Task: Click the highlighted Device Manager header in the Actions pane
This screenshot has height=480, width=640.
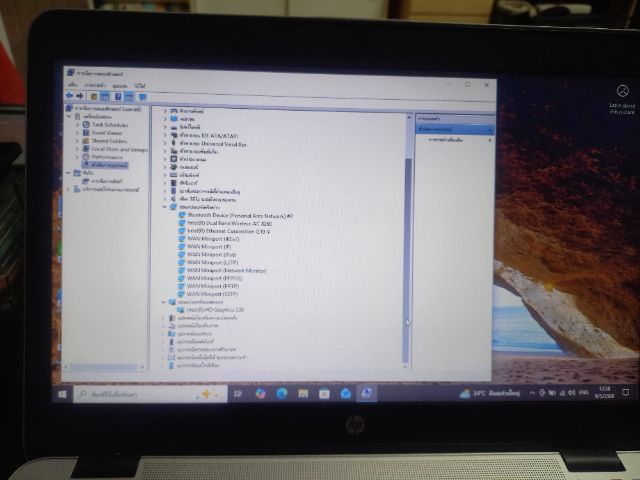Action: (x=454, y=129)
